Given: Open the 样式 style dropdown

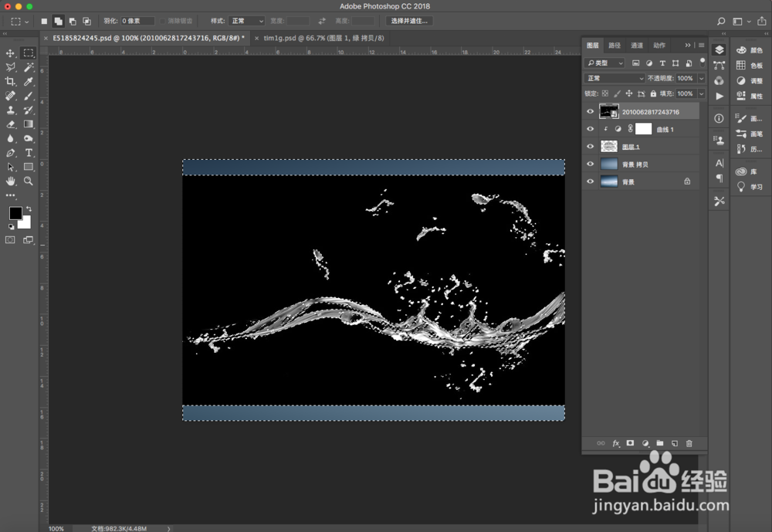Looking at the screenshot, I should 247,21.
